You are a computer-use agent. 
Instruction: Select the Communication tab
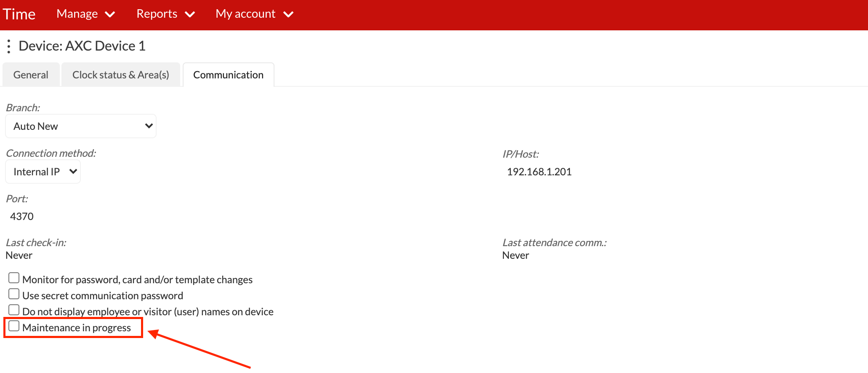pyautogui.click(x=228, y=75)
